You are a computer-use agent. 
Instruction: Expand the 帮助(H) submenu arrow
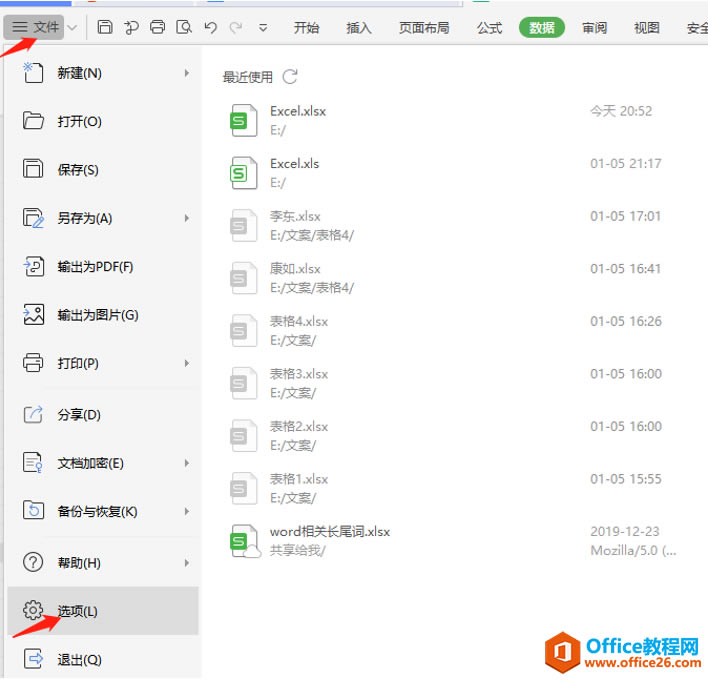[186, 563]
